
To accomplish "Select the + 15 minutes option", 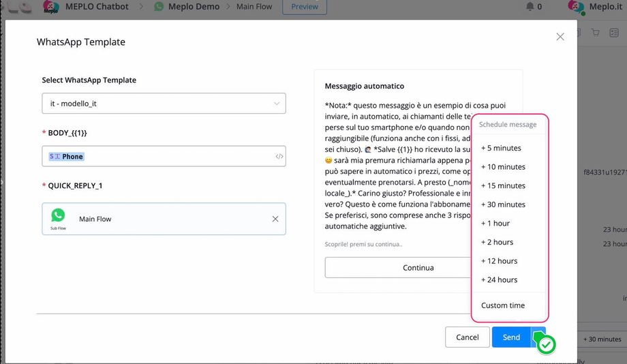I will point(503,186).
